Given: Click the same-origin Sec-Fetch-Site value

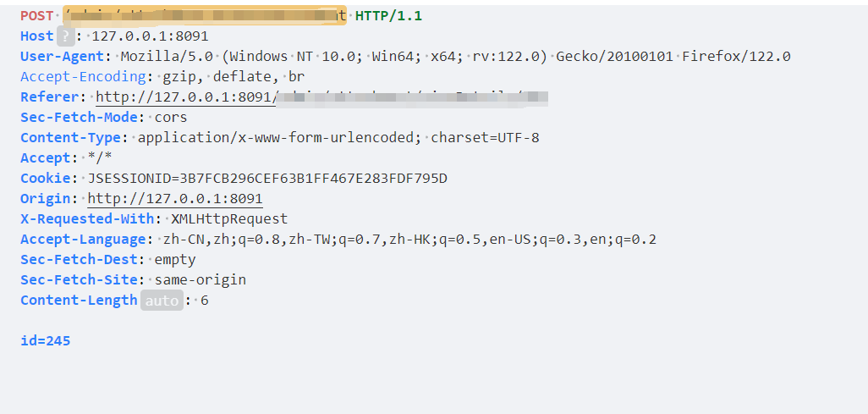Looking at the screenshot, I should click(201, 280).
